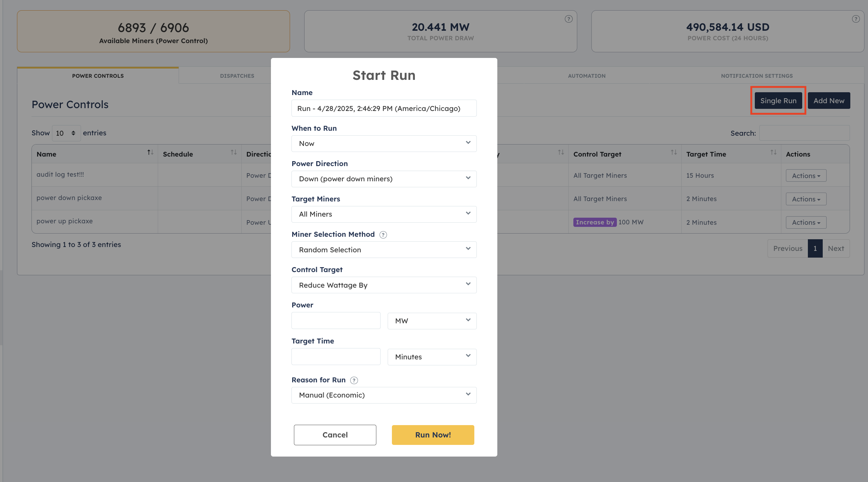Click 'power up pickaxe' row name
This screenshot has height=482, width=868.
coord(64,221)
